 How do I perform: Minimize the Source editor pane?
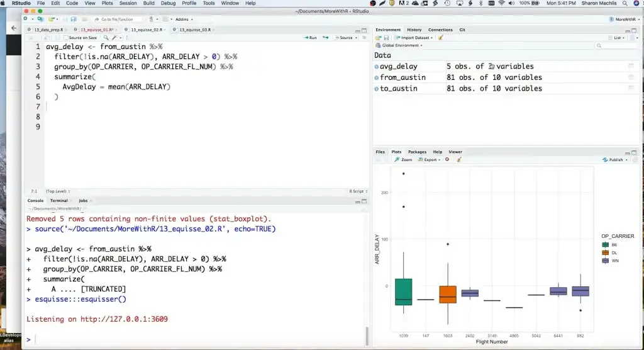(358, 31)
